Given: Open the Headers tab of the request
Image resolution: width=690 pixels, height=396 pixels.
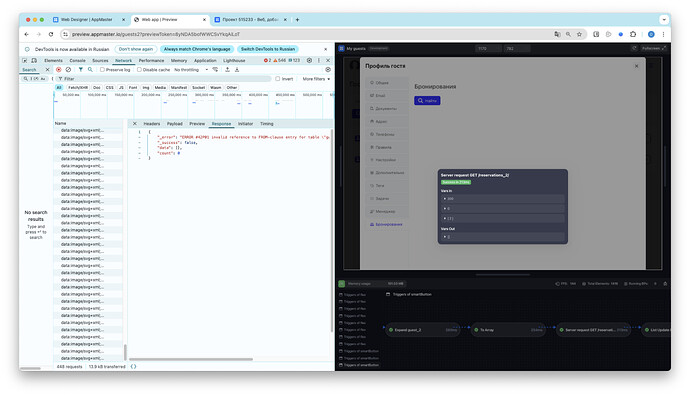Looking at the screenshot, I should 152,124.
